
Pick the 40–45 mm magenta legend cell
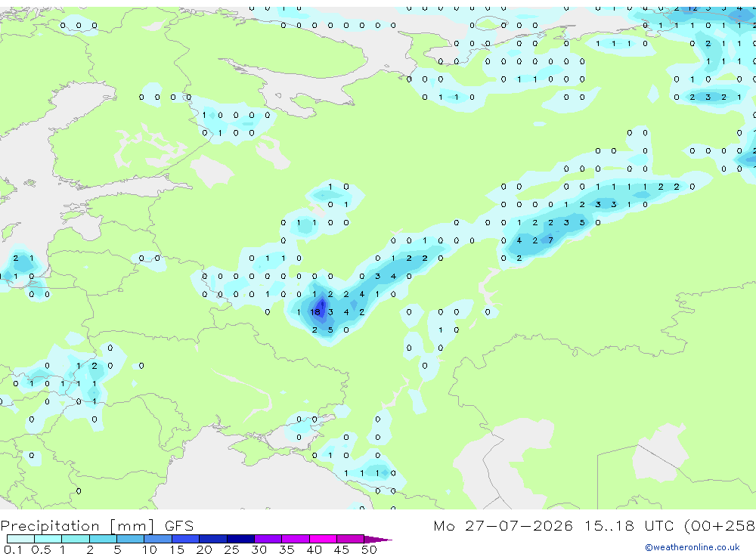pos(324,539)
